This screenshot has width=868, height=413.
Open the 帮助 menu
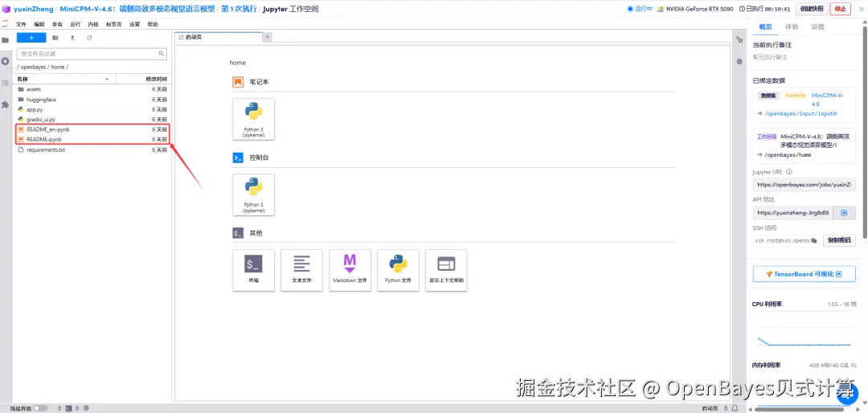pyautogui.click(x=153, y=24)
